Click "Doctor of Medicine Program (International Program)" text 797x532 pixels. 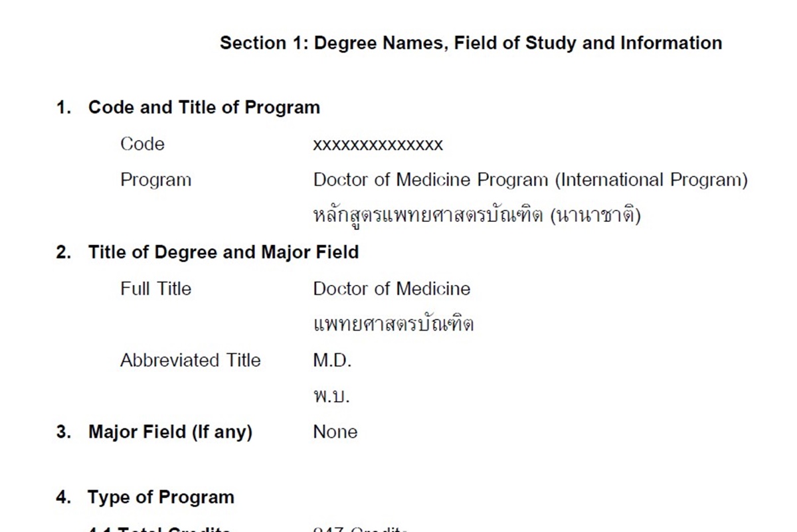[x=530, y=180]
